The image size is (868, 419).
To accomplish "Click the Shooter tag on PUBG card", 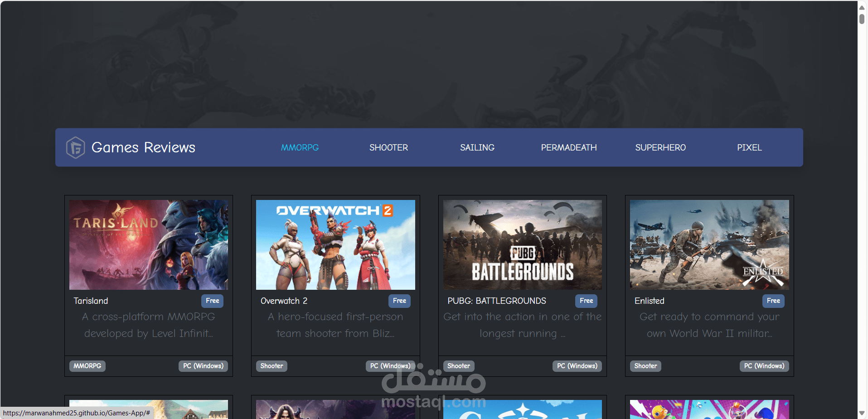I will click(459, 366).
